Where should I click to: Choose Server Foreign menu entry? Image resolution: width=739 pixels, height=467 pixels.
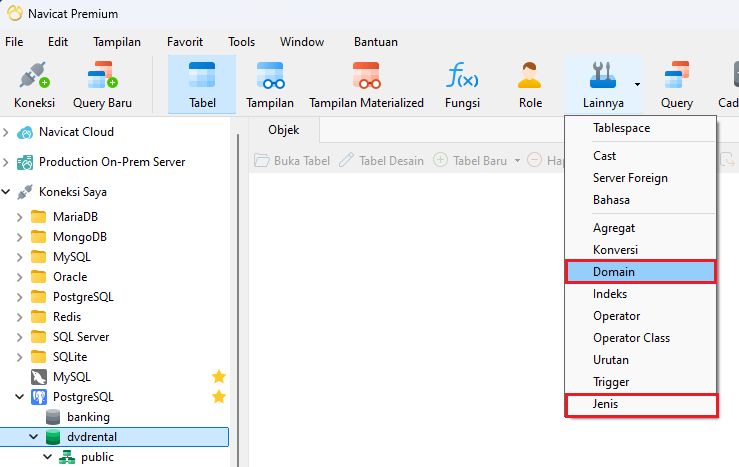click(x=641, y=178)
